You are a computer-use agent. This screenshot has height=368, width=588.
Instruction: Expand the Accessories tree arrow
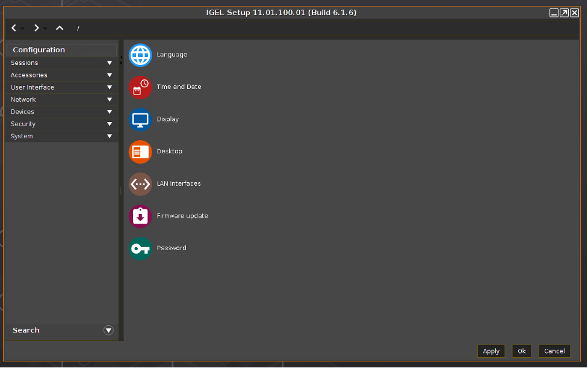[110, 75]
